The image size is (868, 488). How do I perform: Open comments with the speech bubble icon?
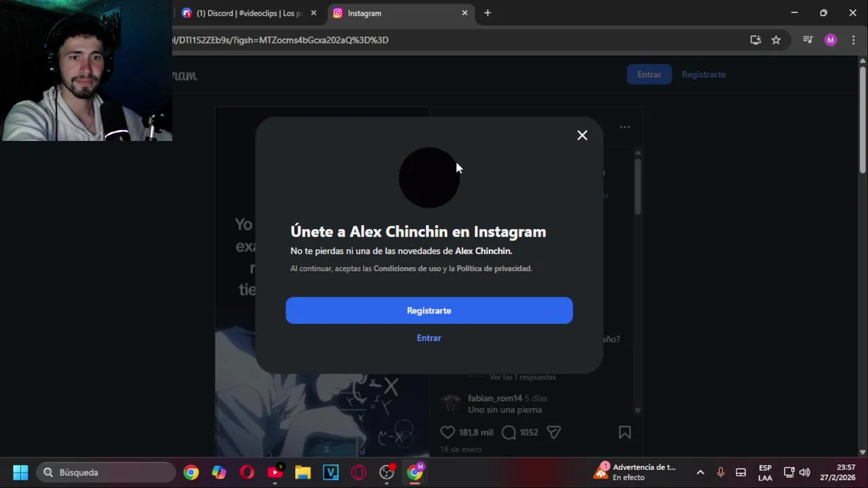point(509,432)
